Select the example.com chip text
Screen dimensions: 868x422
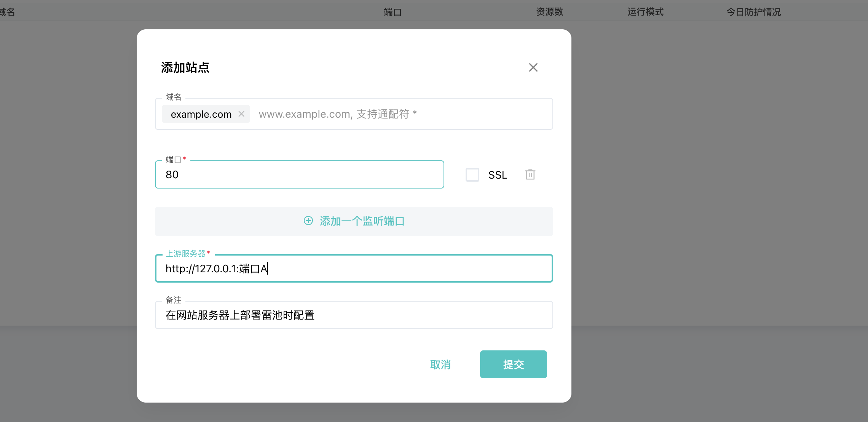point(201,114)
